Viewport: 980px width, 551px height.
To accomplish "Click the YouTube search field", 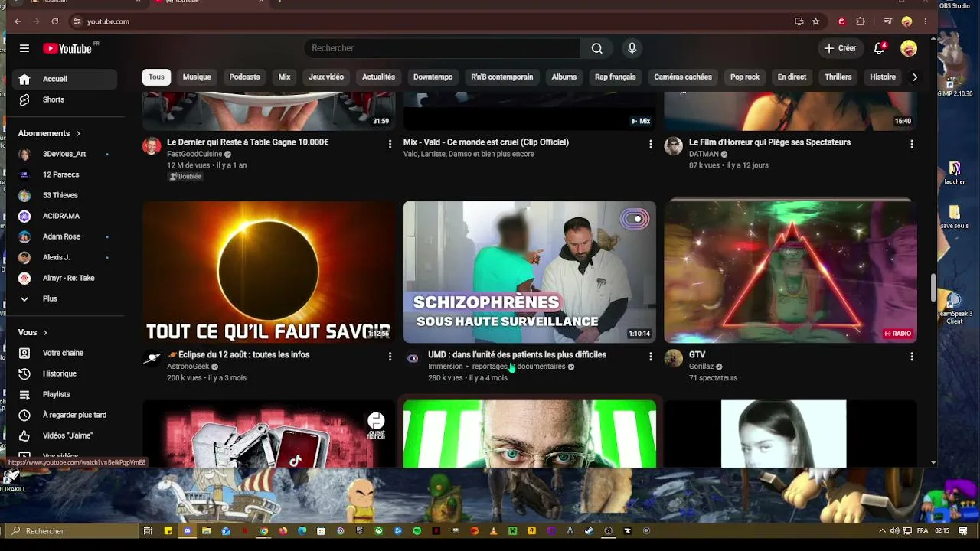I will click(443, 48).
